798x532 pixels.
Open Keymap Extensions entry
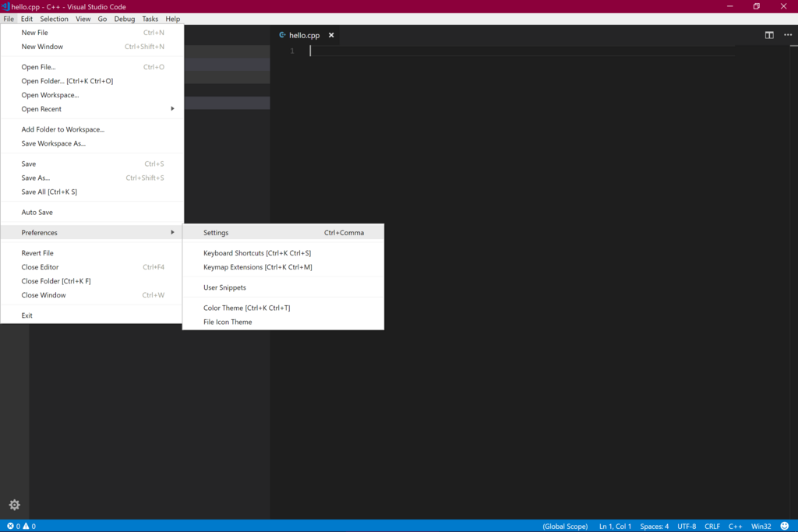pos(283,267)
